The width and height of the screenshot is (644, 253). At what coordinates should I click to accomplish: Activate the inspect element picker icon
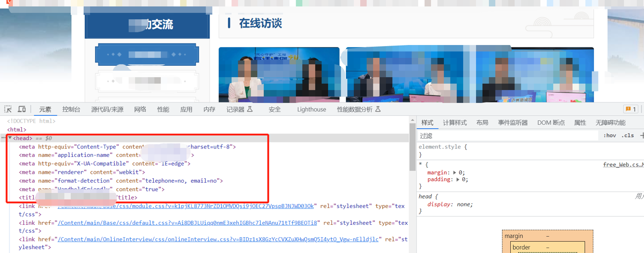click(8, 109)
